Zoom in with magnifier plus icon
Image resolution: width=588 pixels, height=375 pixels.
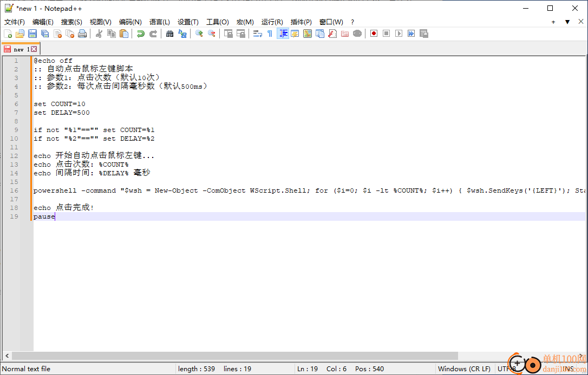point(199,34)
